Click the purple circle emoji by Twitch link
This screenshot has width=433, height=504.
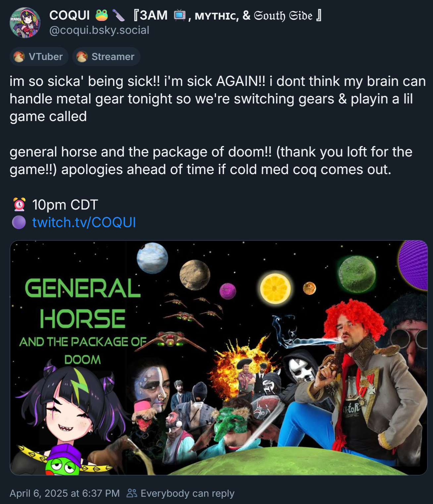(19, 222)
